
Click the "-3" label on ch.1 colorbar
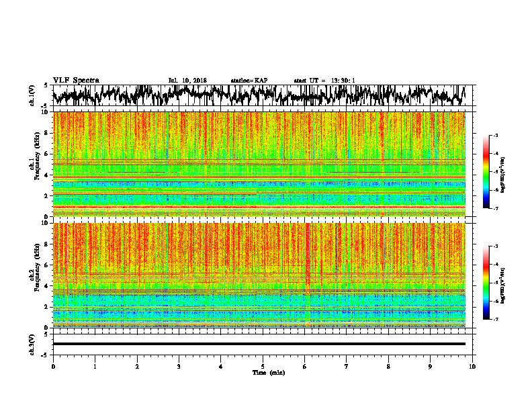pyautogui.click(x=495, y=135)
